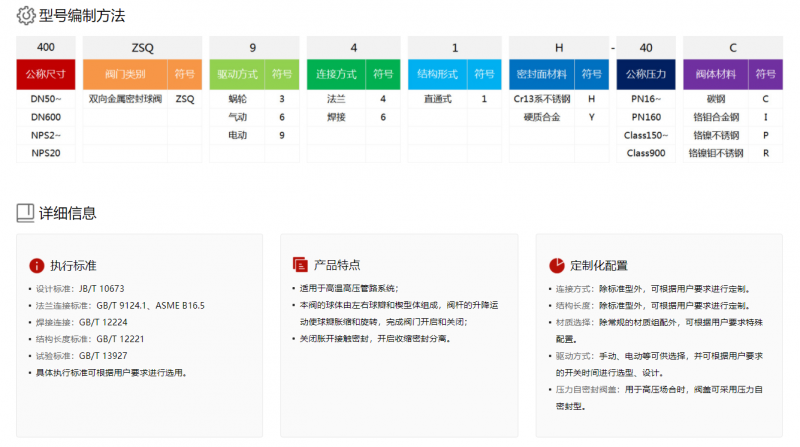The width and height of the screenshot is (800, 447).
Task: Click the green 驱动方式 header cell
Action: (x=237, y=74)
